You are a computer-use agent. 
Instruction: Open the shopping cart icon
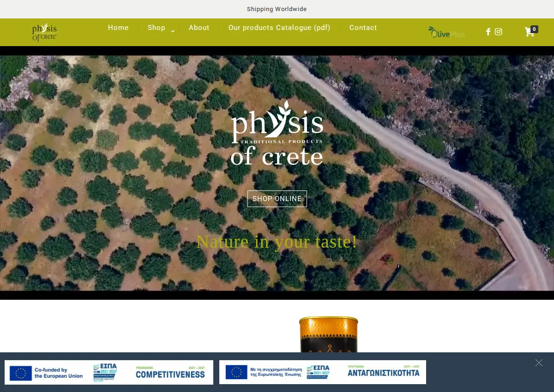[x=530, y=32]
